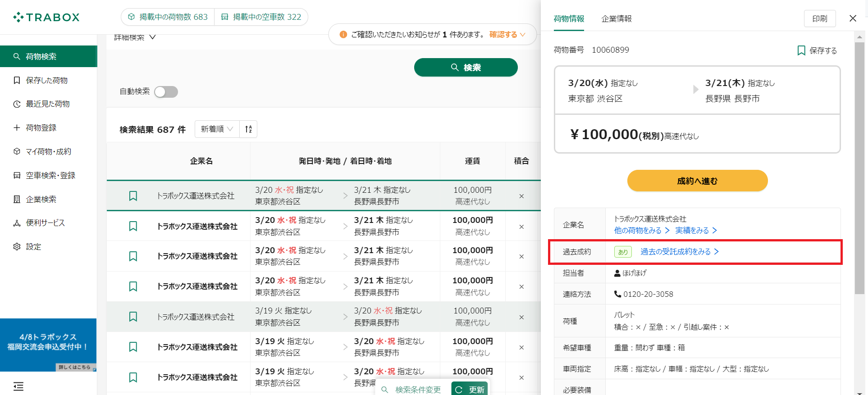
Task: Click the 荷物番号 10060899 text
Action: (591, 50)
